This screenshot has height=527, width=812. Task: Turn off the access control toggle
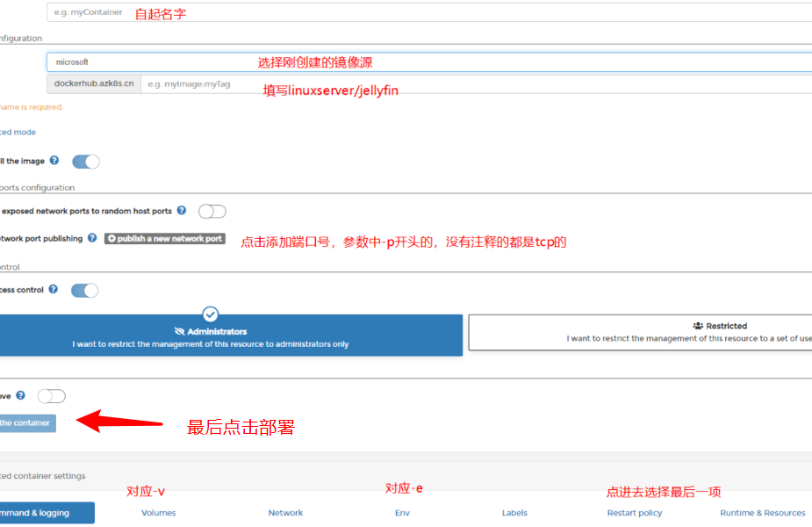(x=85, y=290)
